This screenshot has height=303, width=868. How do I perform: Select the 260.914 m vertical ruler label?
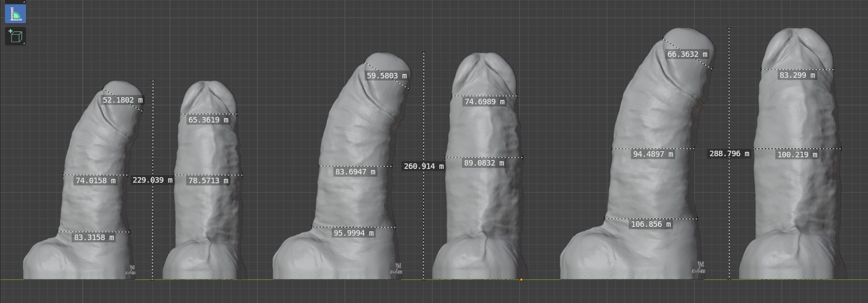pos(423,166)
